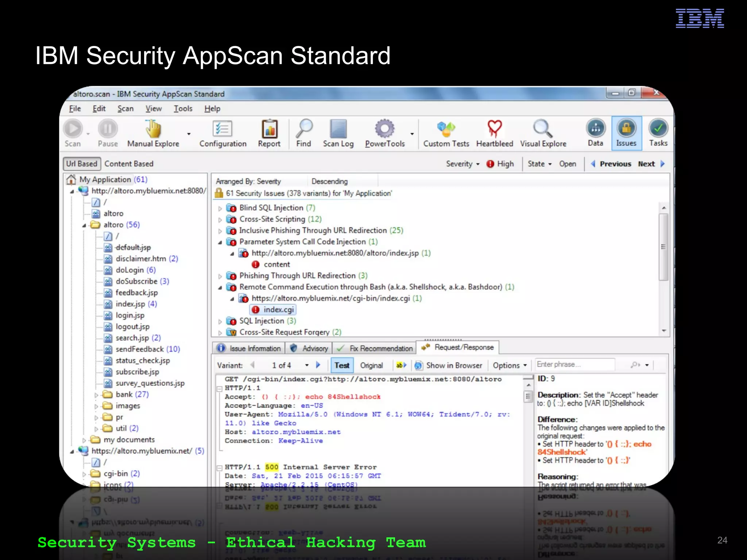Click Arranged By: Severity header
This screenshot has height=560, width=747.
248,181
